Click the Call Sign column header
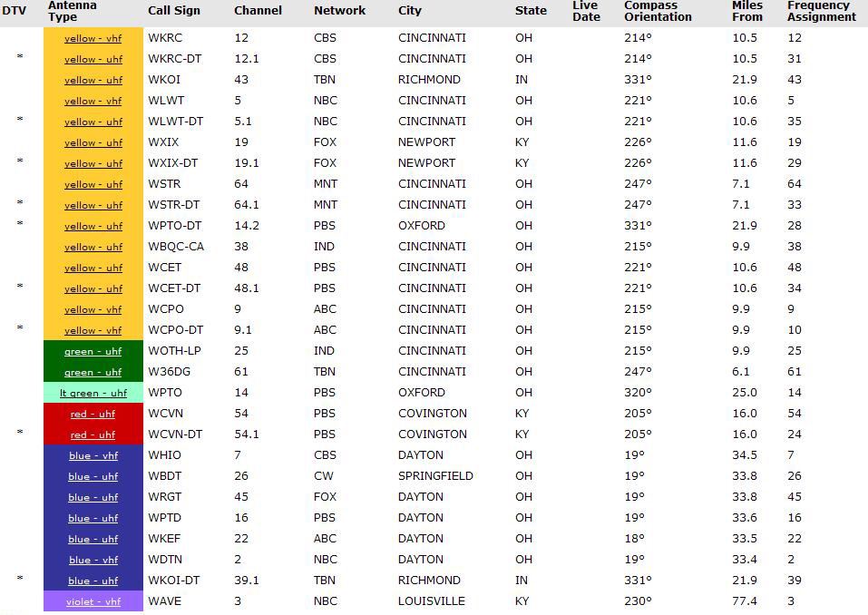Screen dimensions: 868x615 pos(174,11)
